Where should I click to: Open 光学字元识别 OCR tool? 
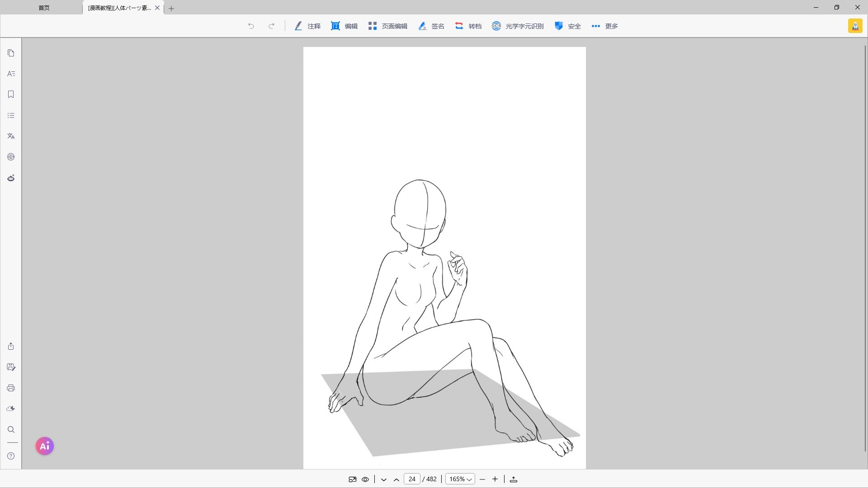518,26
